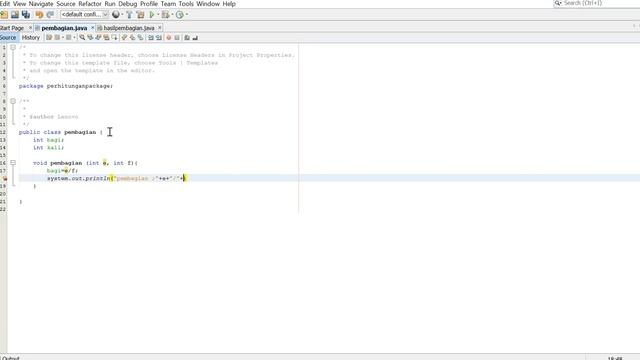Open dropdown arrow beside globe browser icon
Viewport: 640px width, 360px height.
pyautogui.click(x=122, y=15)
